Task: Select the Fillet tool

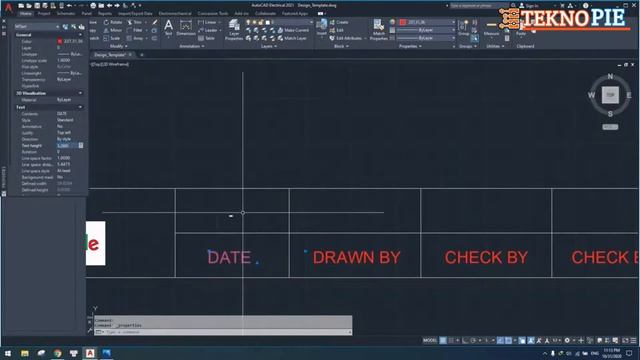Action: coord(134,30)
